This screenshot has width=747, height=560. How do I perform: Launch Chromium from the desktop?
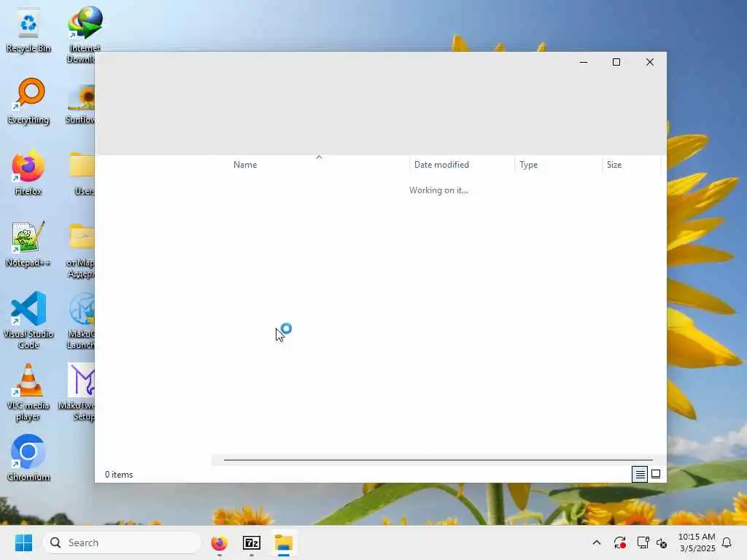pyautogui.click(x=28, y=457)
